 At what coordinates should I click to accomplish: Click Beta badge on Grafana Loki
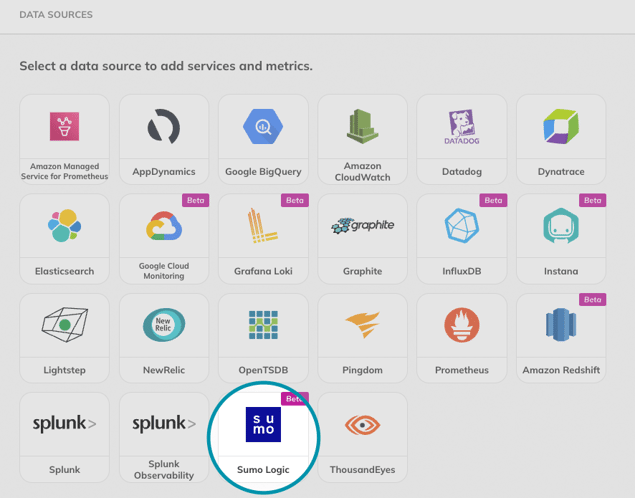(295, 200)
